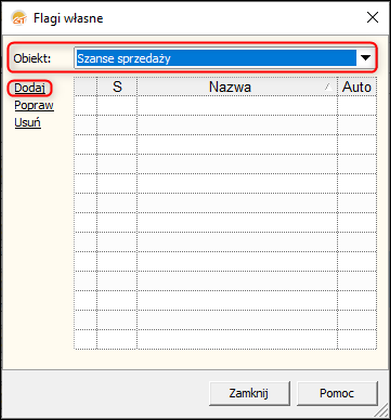This screenshot has width=391, height=420.
Task: Click the S column header
Action: (x=117, y=87)
